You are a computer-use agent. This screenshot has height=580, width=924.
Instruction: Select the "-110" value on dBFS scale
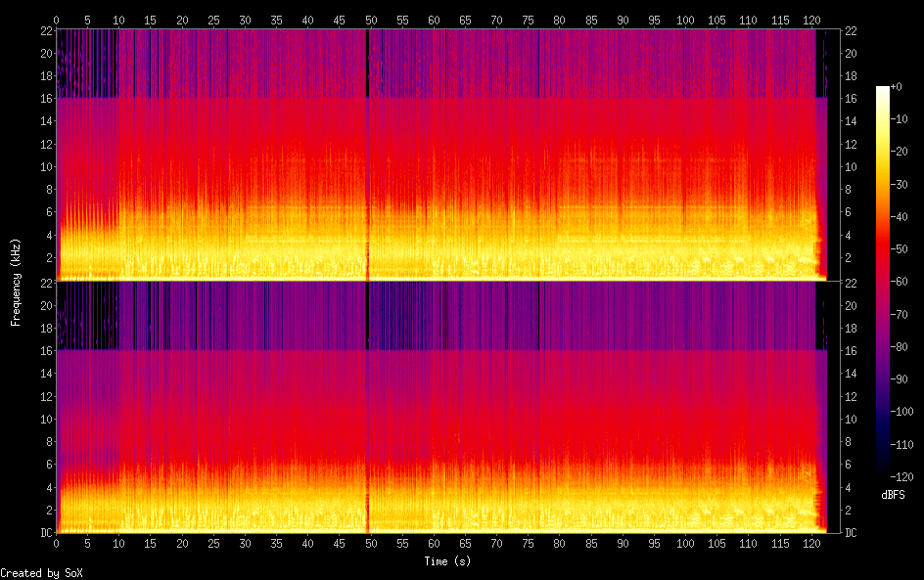[902, 445]
